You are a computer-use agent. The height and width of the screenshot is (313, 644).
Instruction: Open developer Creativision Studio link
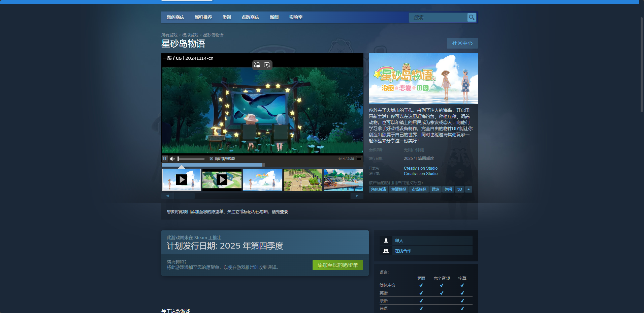click(421, 168)
